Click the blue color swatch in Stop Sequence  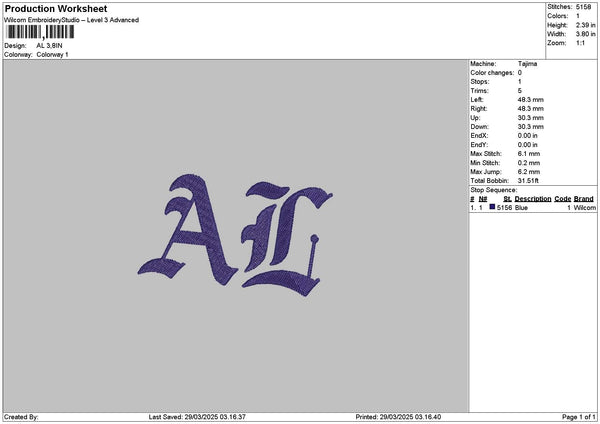(493, 207)
